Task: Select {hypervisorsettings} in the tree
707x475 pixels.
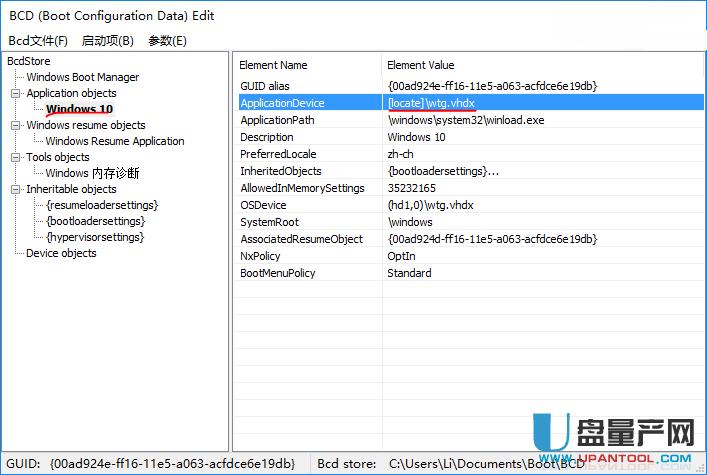Action: point(95,237)
